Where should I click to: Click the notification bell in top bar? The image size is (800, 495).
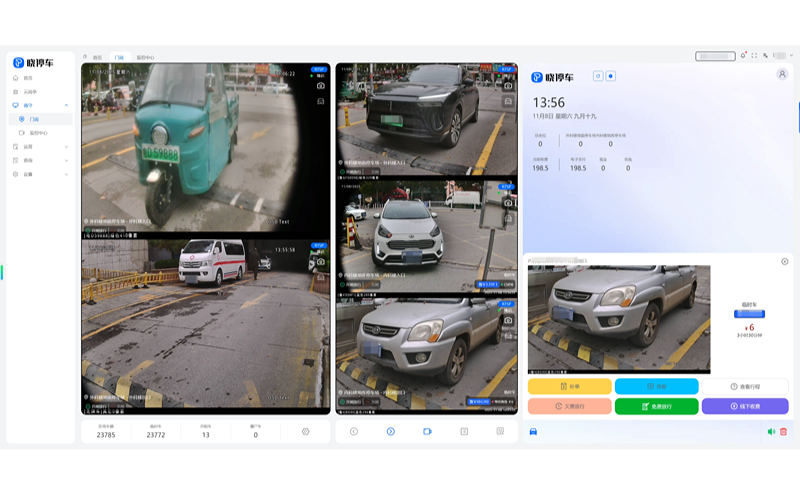(x=743, y=56)
